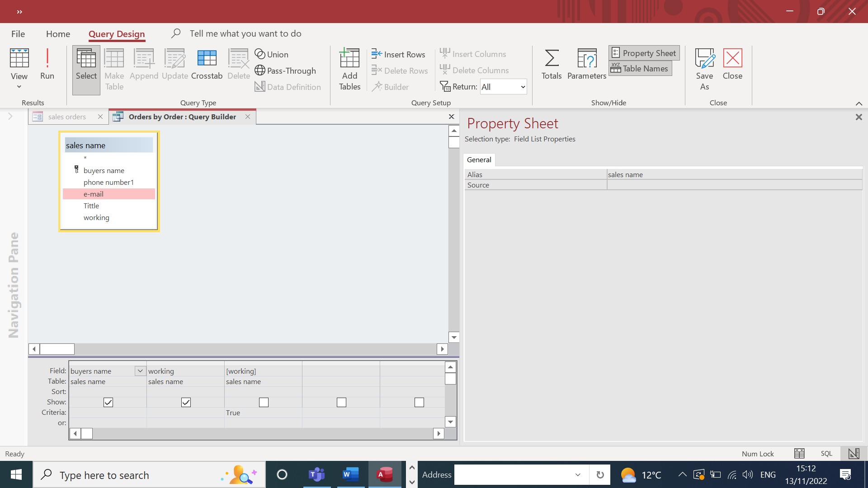
Task: Open the Home ribbon tab
Action: (x=58, y=34)
